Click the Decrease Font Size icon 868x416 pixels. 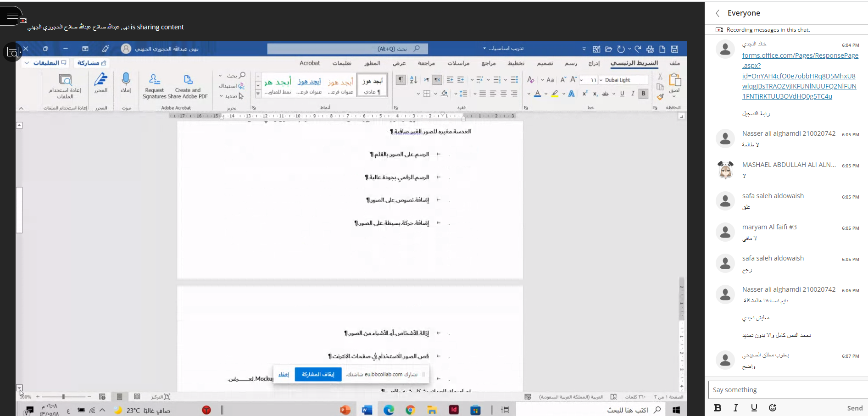[x=563, y=80]
